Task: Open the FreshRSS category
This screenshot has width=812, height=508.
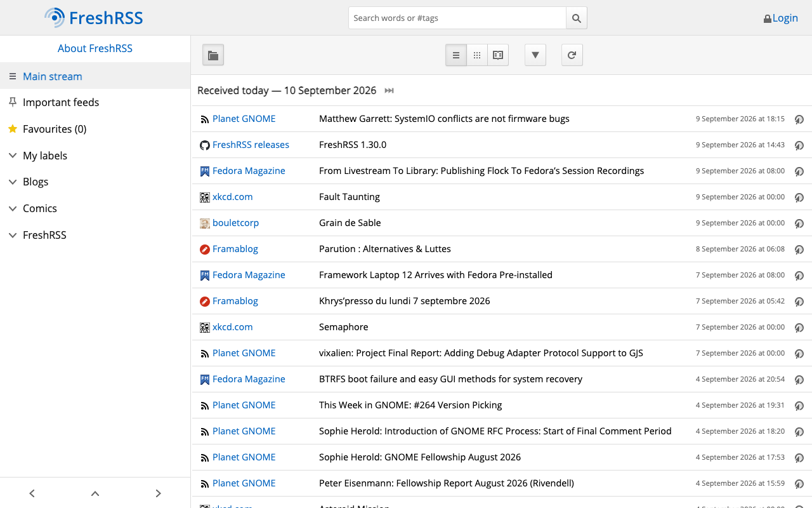Action: (x=44, y=235)
